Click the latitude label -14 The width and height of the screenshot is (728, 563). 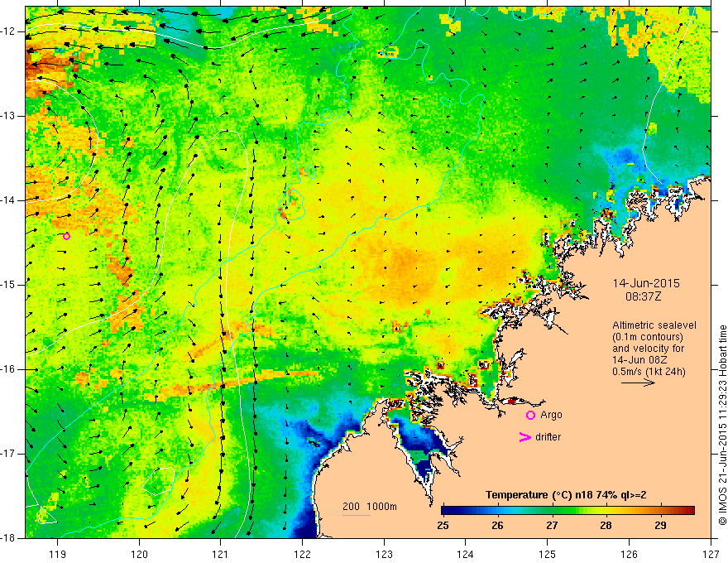point(9,200)
